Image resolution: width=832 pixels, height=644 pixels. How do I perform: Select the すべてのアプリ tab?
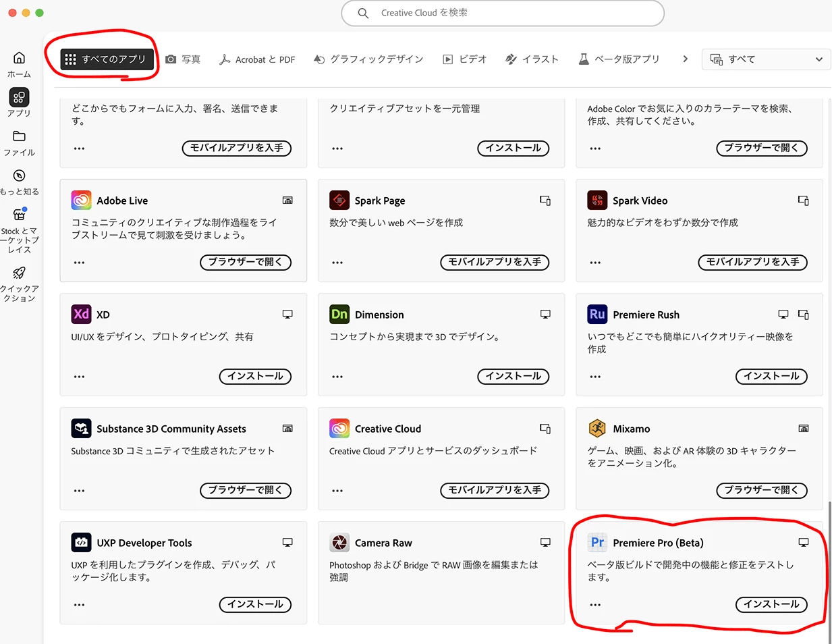[x=107, y=59]
